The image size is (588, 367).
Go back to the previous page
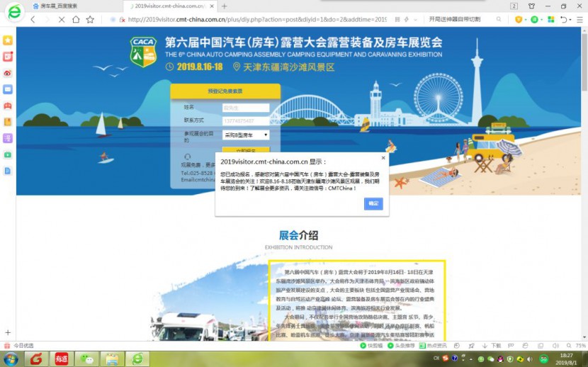[33, 20]
